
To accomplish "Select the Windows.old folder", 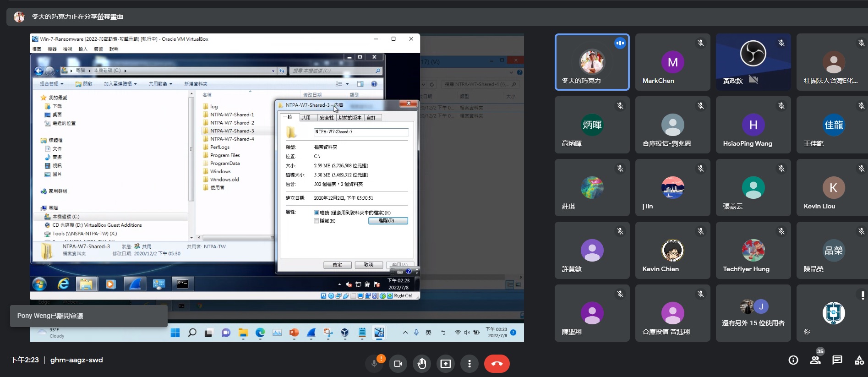I will click(x=224, y=180).
